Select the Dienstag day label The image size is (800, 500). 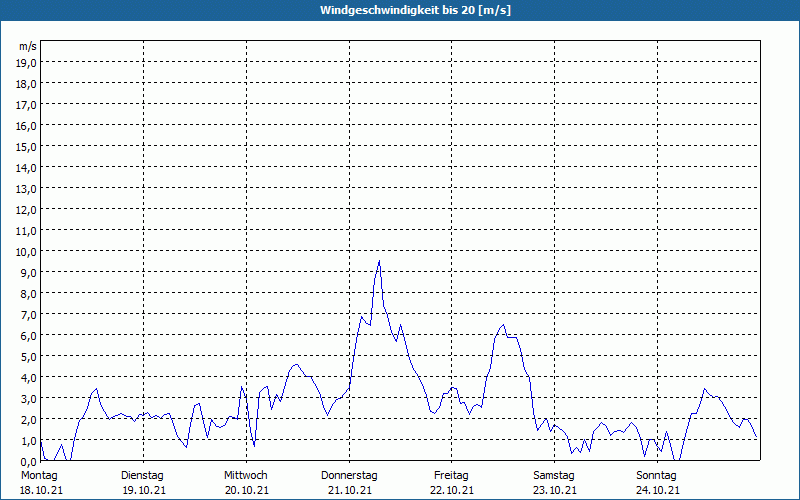(x=142, y=476)
